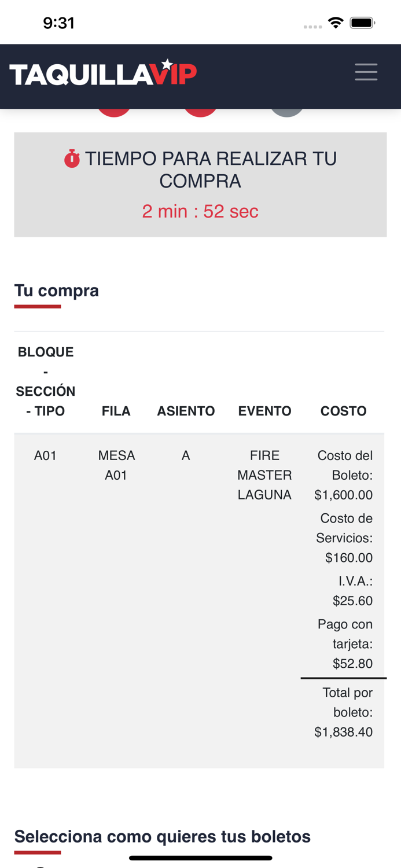Click the Selecciona como quieres tus boletos heading
Image resolution: width=401 pixels, height=868 pixels.
pos(163,836)
